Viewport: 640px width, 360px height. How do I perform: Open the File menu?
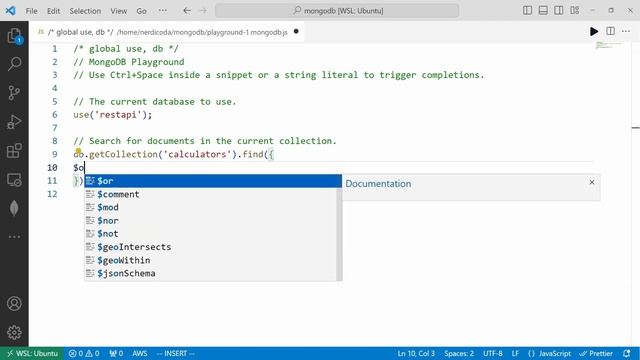click(31, 11)
